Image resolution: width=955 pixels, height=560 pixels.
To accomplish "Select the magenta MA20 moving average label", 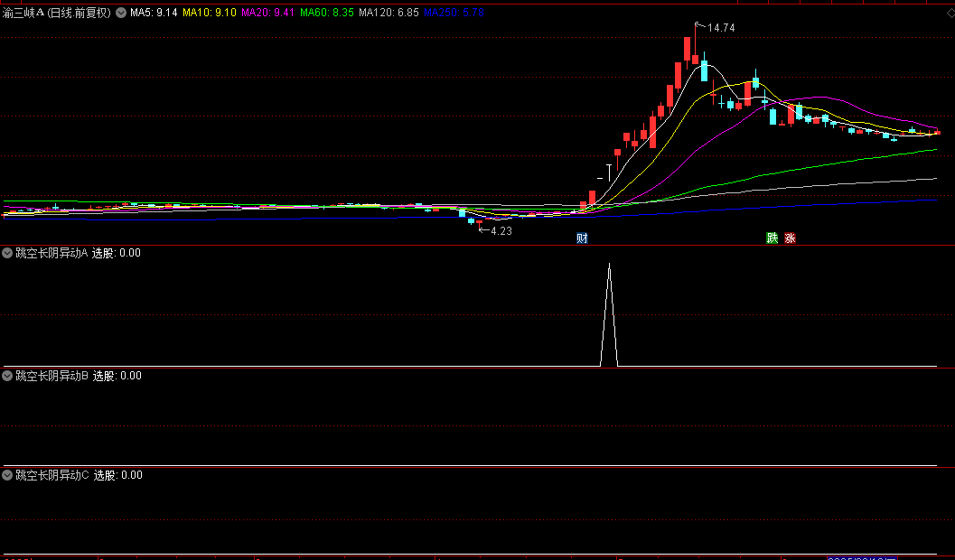I will [x=268, y=12].
